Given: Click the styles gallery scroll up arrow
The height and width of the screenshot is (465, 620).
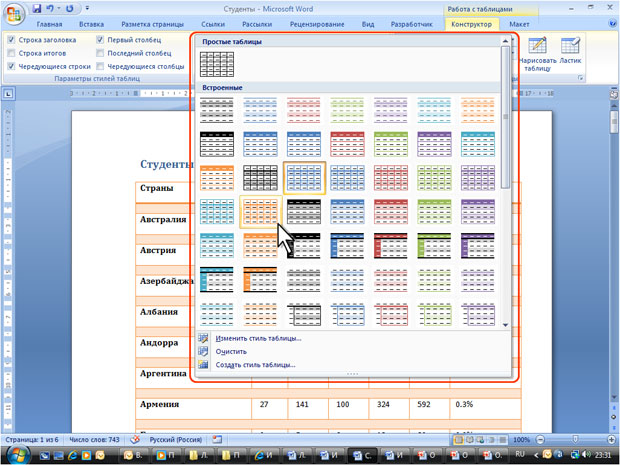Looking at the screenshot, I should tap(505, 41).
